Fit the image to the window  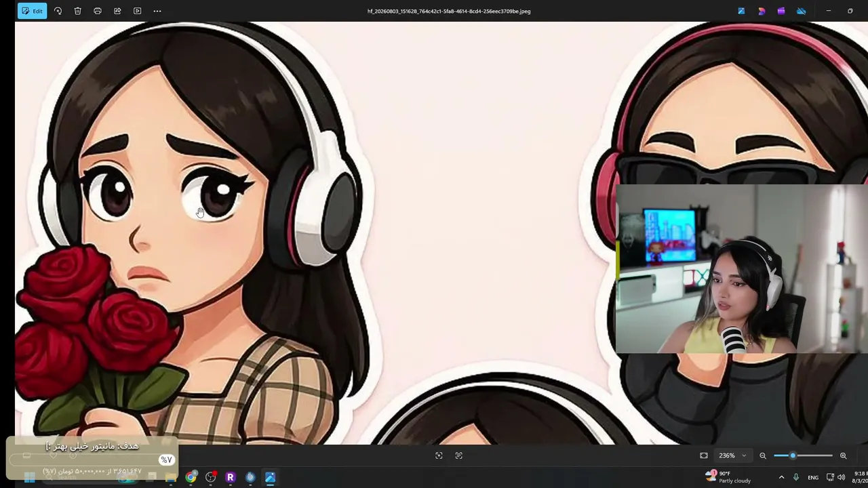click(704, 455)
